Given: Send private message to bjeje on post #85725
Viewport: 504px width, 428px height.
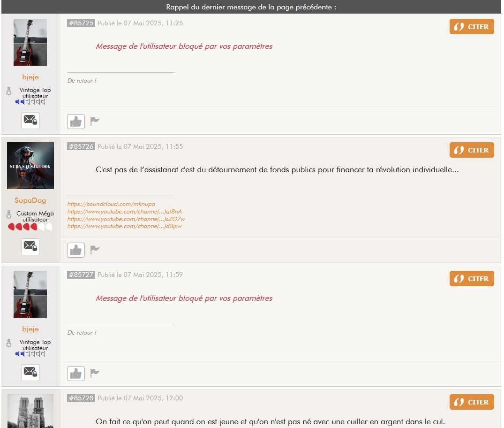Looking at the screenshot, I should [30, 120].
